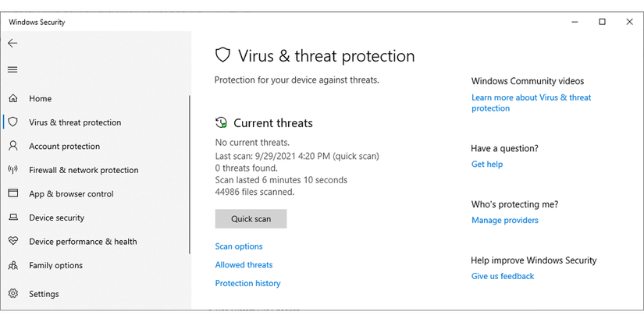The width and height of the screenshot is (644, 322).
Task: Click the Family options people icon
Action: click(13, 265)
